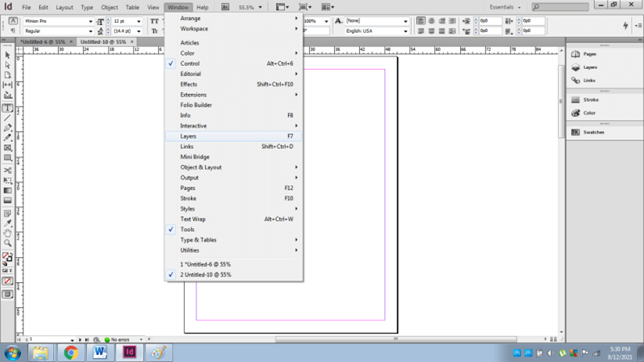Toggle the Control panel menu entry

pos(234,63)
